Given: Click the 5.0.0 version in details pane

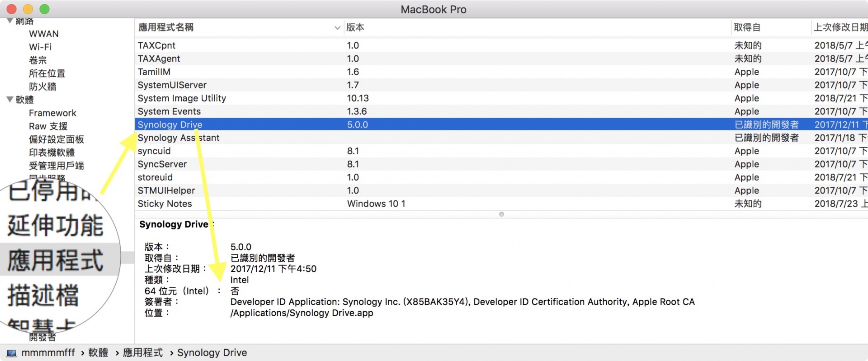Looking at the screenshot, I should coord(241,247).
